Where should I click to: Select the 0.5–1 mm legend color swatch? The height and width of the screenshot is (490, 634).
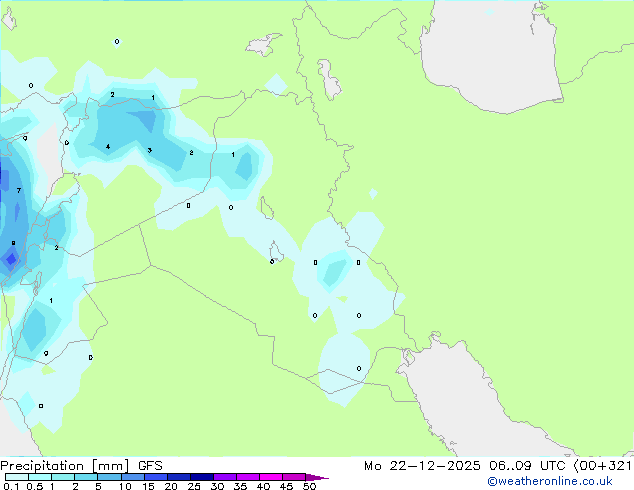(x=40, y=477)
